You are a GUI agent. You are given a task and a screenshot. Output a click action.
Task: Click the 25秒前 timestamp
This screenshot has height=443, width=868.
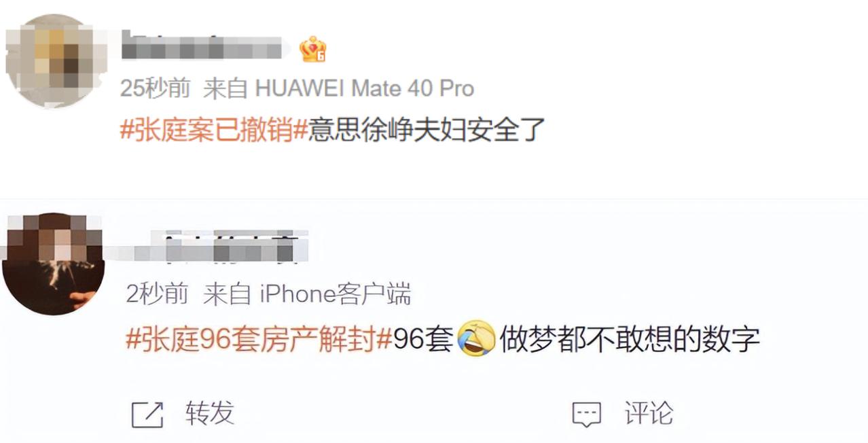click(156, 88)
